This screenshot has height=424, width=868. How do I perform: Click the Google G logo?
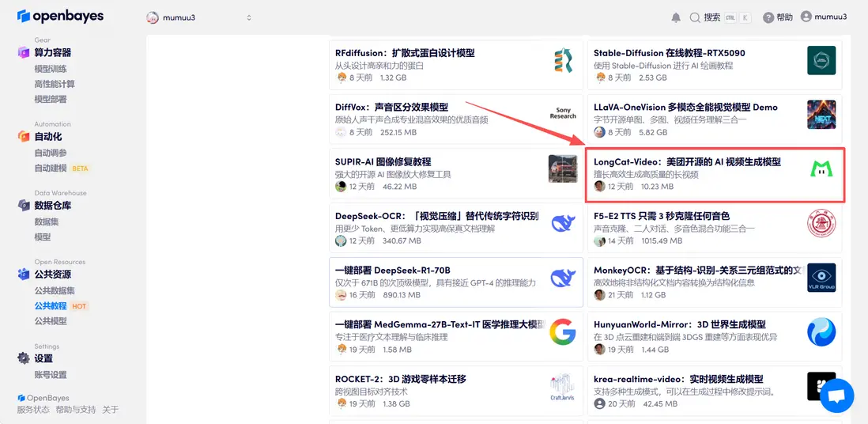tap(562, 331)
